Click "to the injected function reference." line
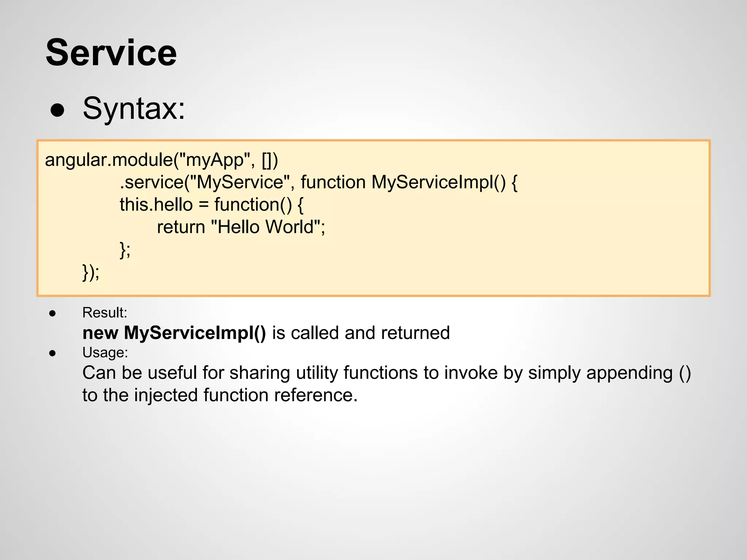Viewport: 747px width, 560px height. [x=220, y=395]
